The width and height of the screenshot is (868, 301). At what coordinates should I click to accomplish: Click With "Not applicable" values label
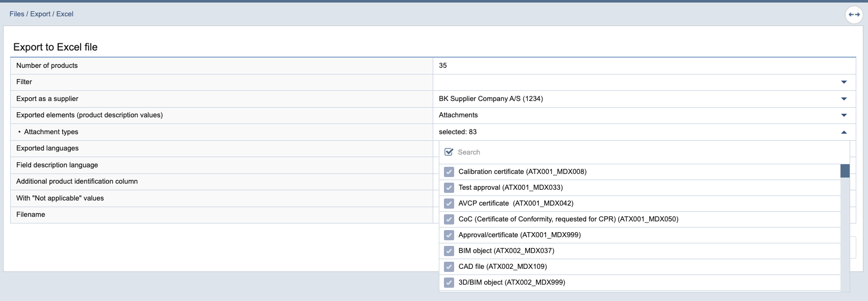pyautogui.click(x=60, y=198)
